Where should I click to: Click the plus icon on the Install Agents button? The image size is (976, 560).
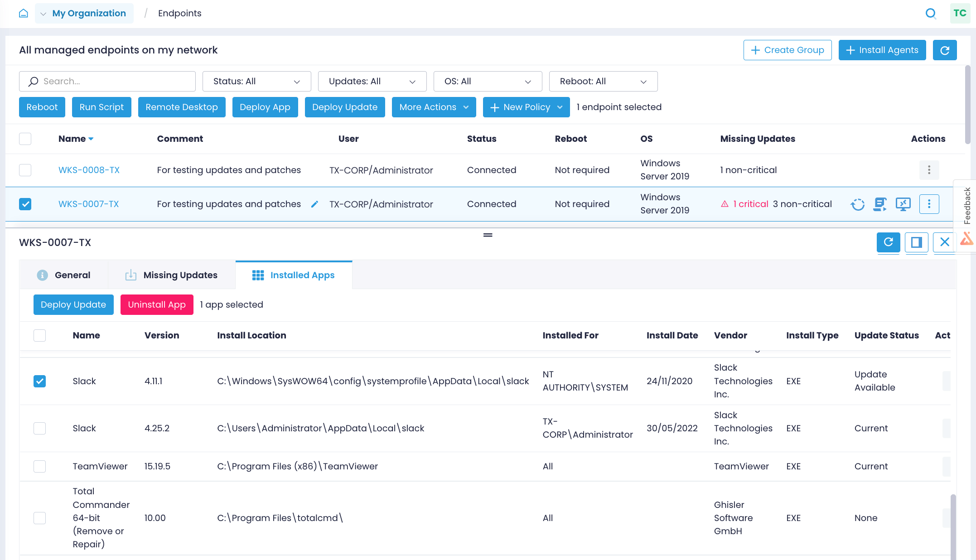[850, 50]
